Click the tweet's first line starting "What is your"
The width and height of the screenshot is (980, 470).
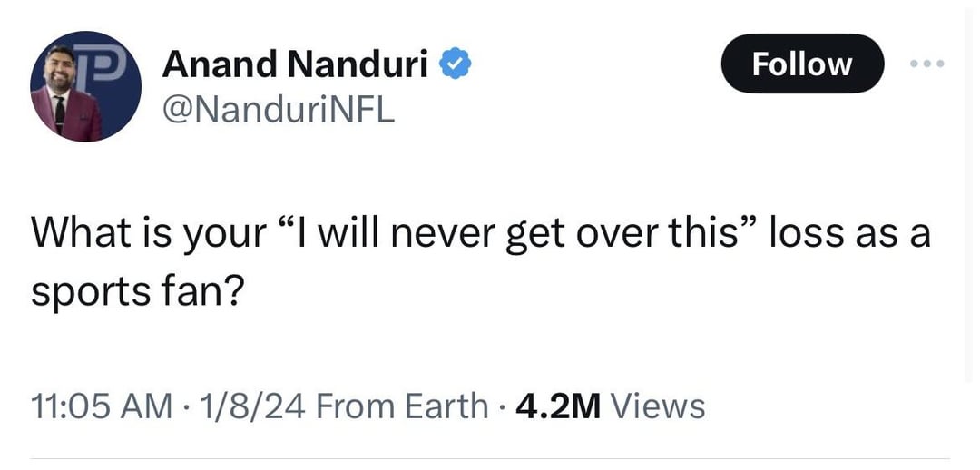[481, 234]
